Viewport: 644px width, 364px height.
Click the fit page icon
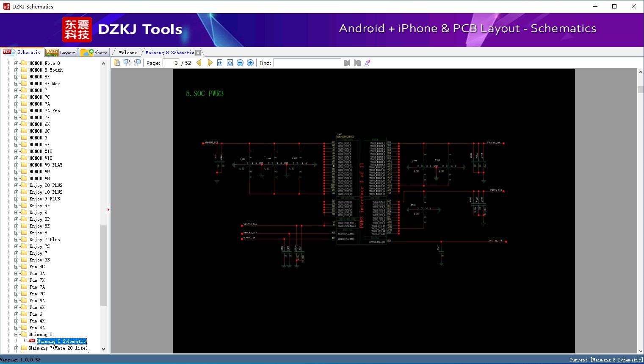coord(230,63)
